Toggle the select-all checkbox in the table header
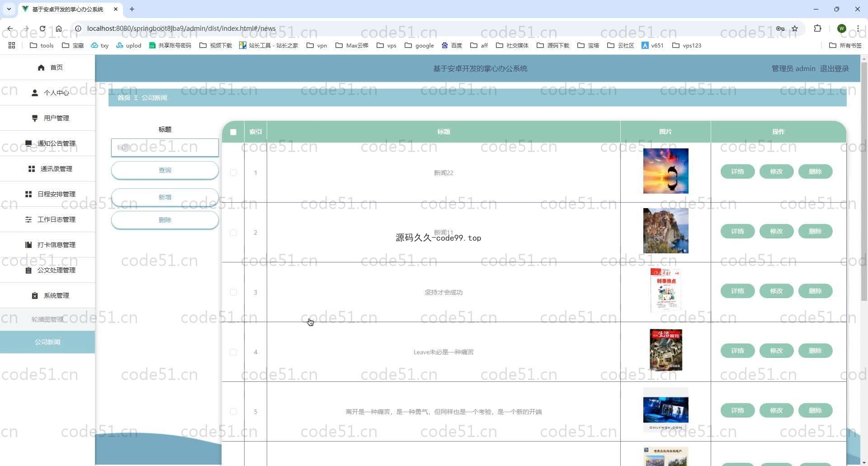 coord(233,132)
